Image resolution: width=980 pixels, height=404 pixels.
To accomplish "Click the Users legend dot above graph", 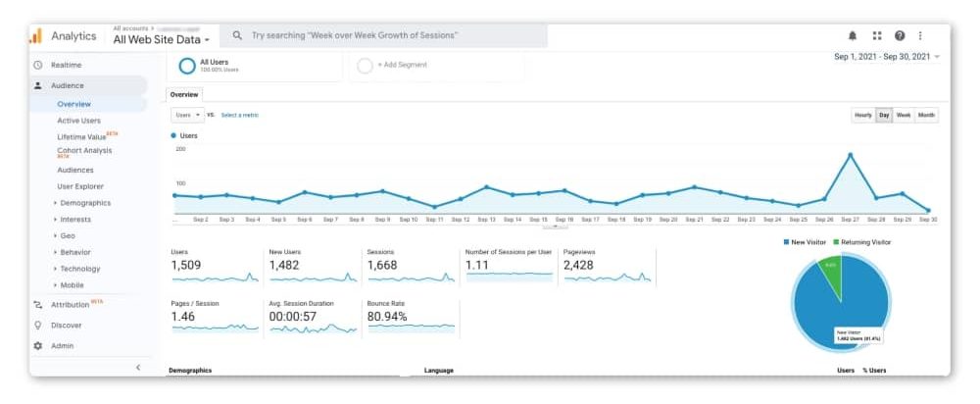I will pos(173,135).
